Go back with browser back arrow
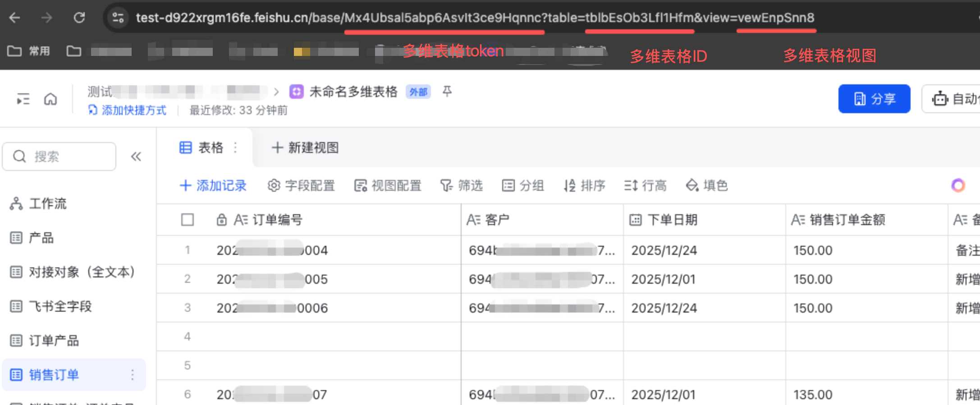980x405 pixels. 15,18
